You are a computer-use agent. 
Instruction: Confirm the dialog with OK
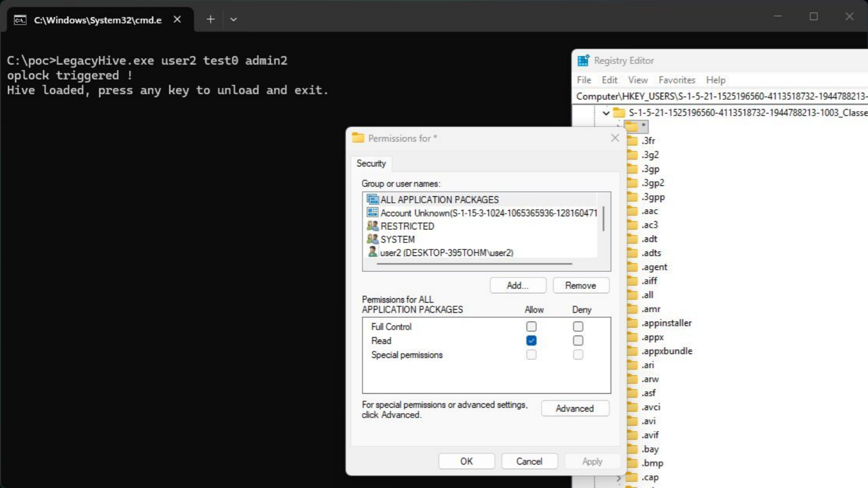tap(466, 461)
